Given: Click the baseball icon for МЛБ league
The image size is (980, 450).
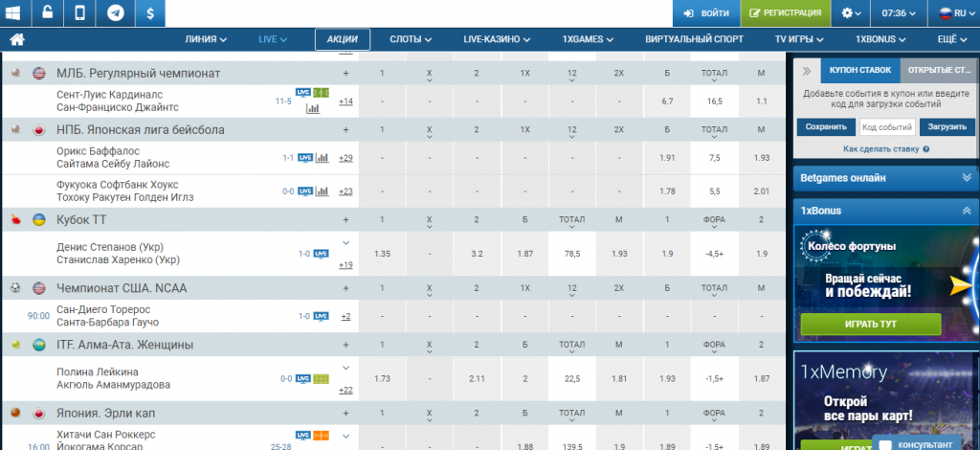Looking at the screenshot, I should [15, 73].
